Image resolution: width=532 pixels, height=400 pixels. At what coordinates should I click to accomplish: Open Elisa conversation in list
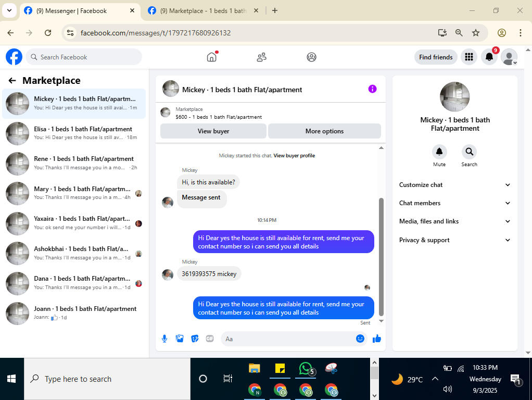(74, 133)
